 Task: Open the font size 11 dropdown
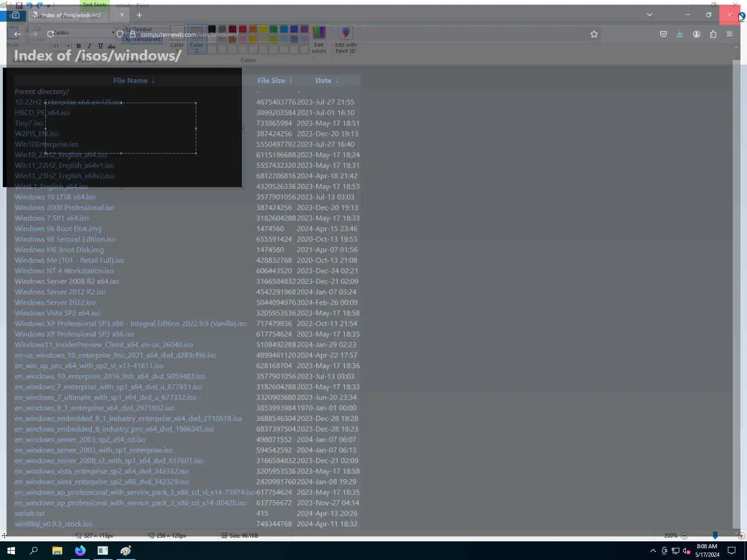[68, 46]
